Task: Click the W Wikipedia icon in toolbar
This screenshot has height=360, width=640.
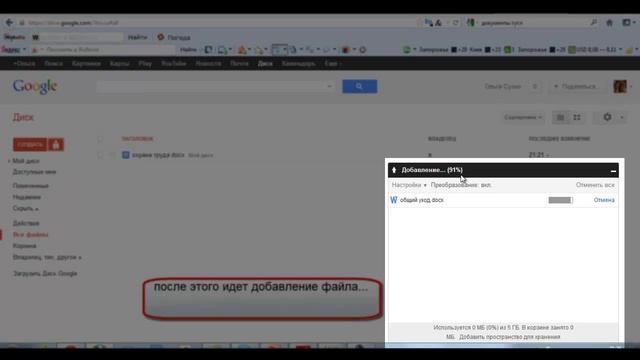Action: (36, 37)
